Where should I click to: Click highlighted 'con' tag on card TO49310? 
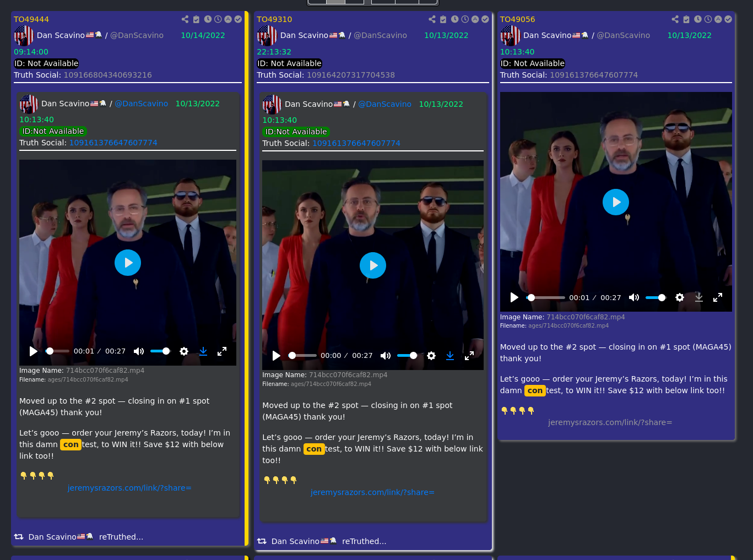tap(314, 449)
